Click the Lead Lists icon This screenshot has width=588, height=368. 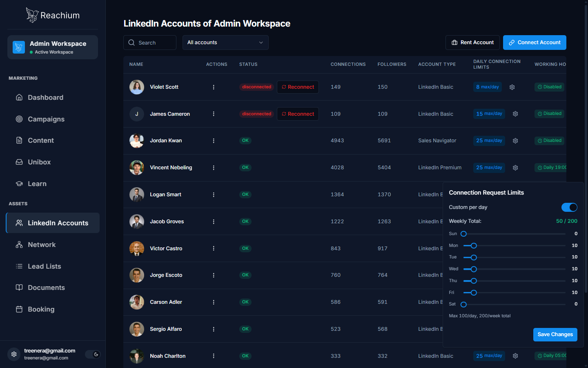coord(19,266)
